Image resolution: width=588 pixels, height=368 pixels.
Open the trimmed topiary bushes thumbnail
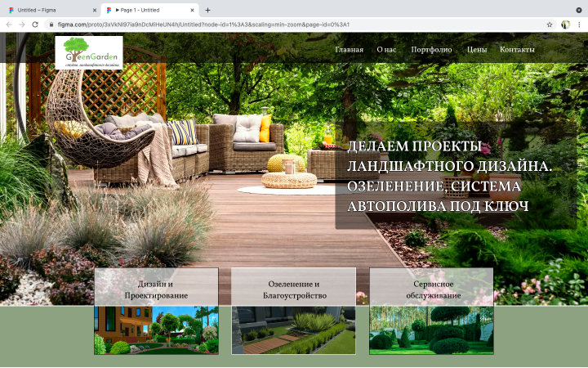click(431, 330)
